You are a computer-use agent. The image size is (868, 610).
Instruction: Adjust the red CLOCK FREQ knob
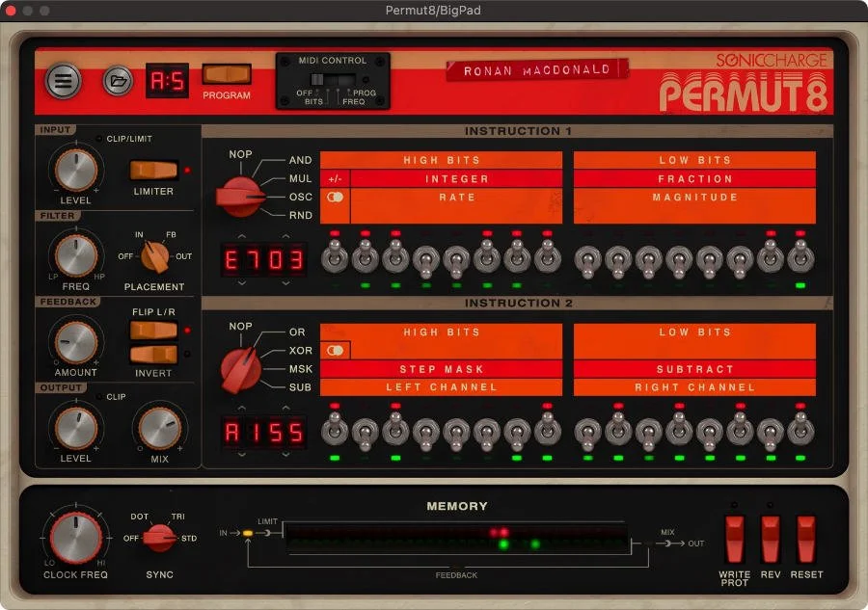pos(76,538)
